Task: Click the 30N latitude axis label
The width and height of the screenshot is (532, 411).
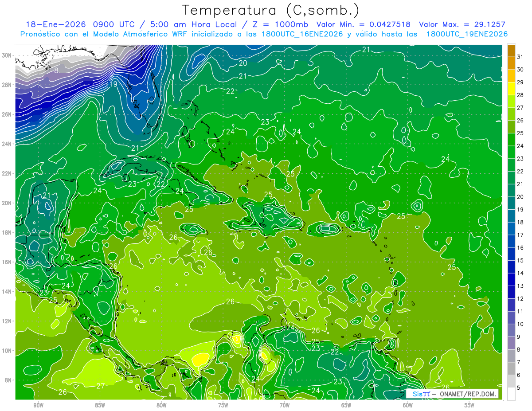Action: (x=7, y=55)
